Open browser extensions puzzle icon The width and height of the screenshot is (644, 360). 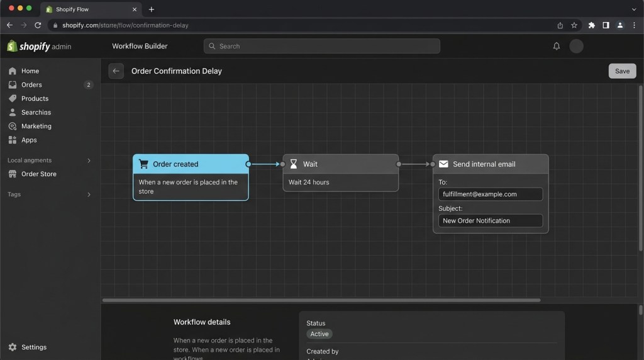click(x=591, y=25)
